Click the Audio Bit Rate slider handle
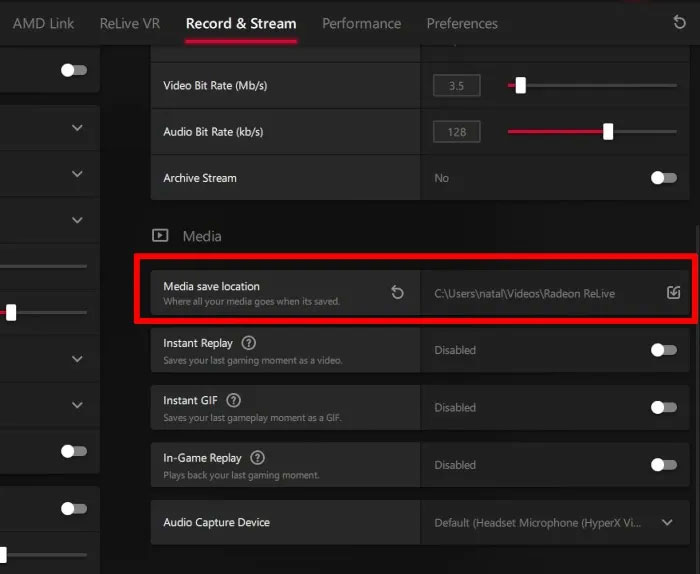The height and width of the screenshot is (574, 700). tap(608, 132)
